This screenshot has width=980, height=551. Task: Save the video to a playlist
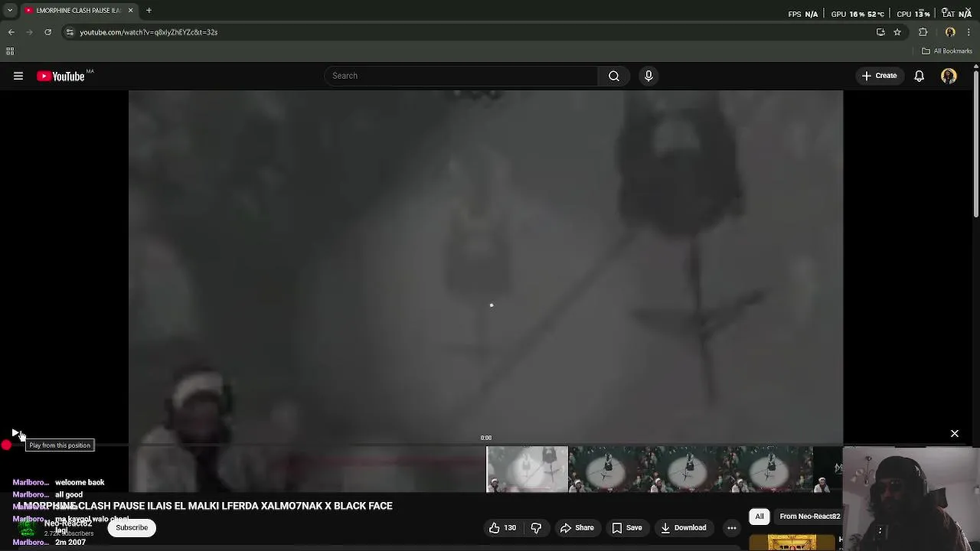pyautogui.click(x=626, y=527)
